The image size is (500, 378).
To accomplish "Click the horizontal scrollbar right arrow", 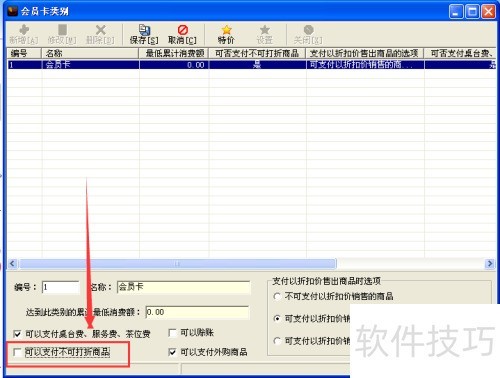I will (x=489, y=264).
